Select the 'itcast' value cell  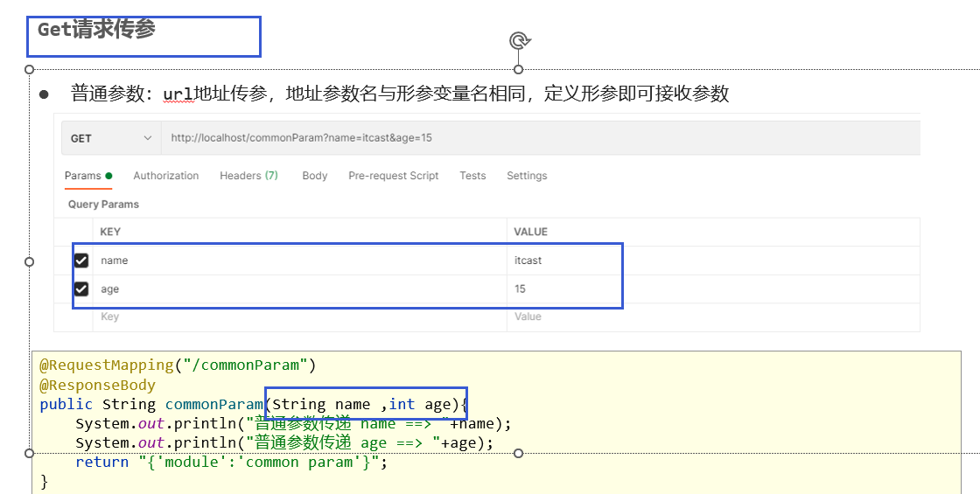click(x=713, y=261)
